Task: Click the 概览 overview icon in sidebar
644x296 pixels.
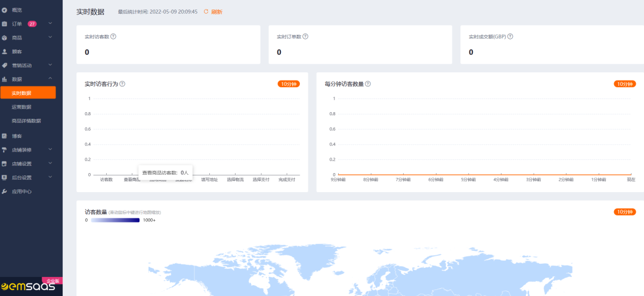Action: (5, 10)
